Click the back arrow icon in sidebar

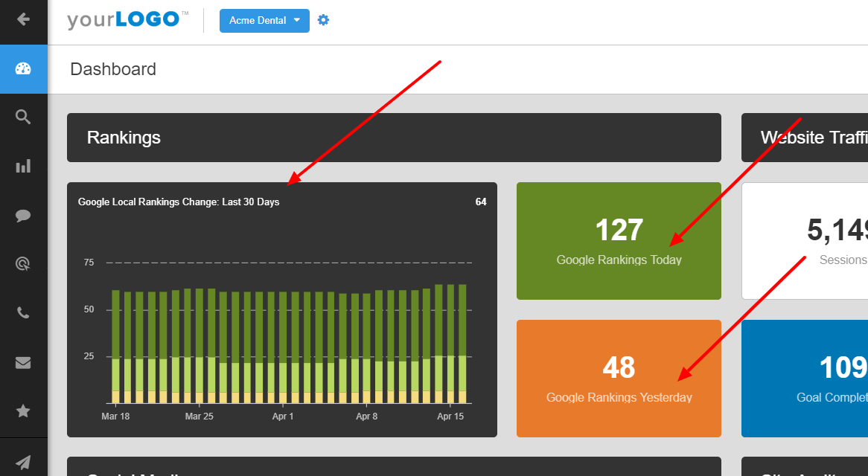(x=23, y=20)
